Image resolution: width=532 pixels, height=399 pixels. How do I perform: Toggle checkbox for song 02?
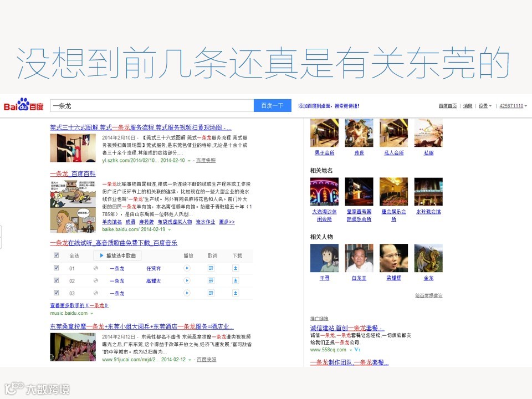pos(57,280)
